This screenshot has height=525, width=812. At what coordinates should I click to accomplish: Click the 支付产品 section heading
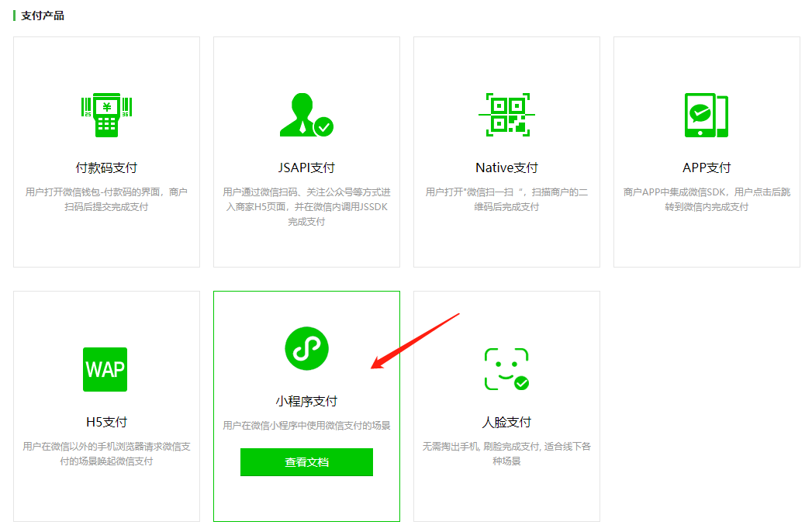(43, 16)
